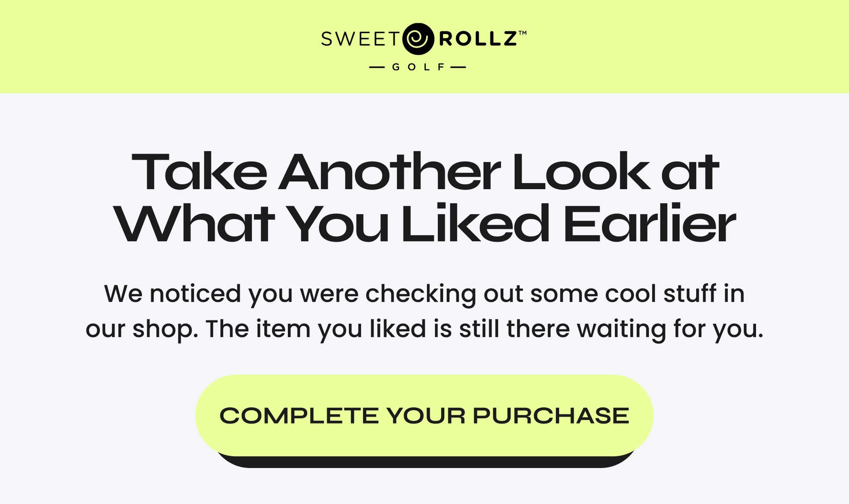Select the bold ROLLZ wordmark

(477, 39)
